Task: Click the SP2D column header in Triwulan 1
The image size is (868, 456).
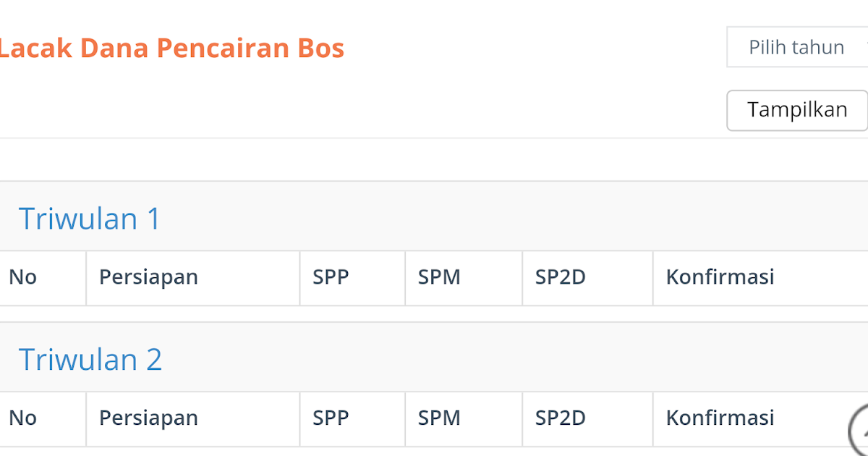Action: (x=559, y=277)
